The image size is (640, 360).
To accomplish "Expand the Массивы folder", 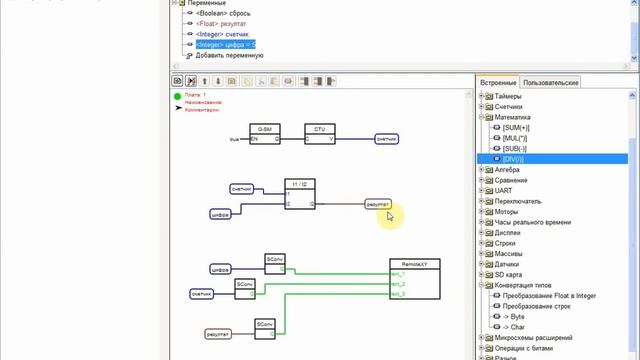I will pos(481,253).
